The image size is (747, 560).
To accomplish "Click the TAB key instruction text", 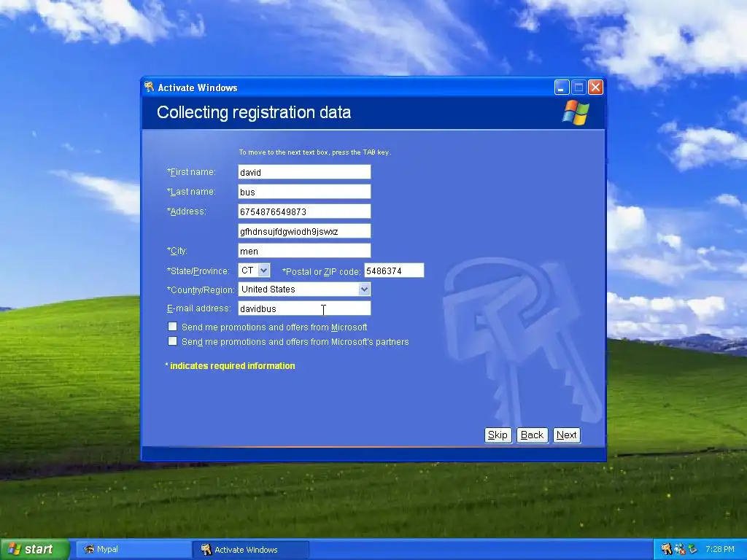I will point(315,152).
